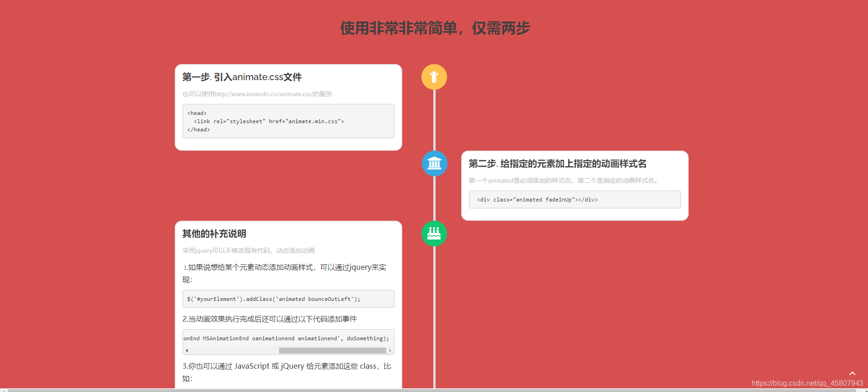Click paragraph 1.如果说想给某个元素动态添加动画样式
This screenshot has width=868, height=392.
[x=285, y=273]
